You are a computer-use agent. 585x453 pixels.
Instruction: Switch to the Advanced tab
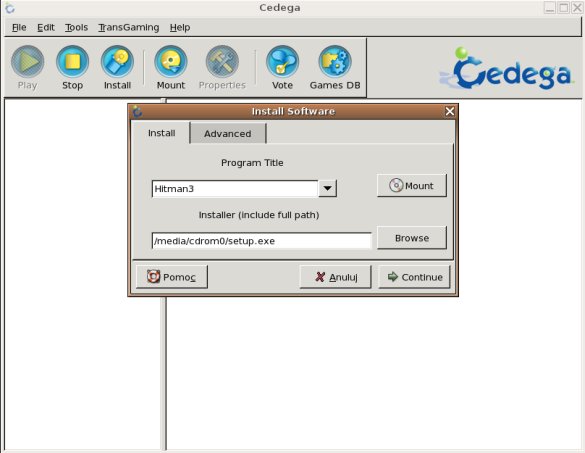point(228,134)
